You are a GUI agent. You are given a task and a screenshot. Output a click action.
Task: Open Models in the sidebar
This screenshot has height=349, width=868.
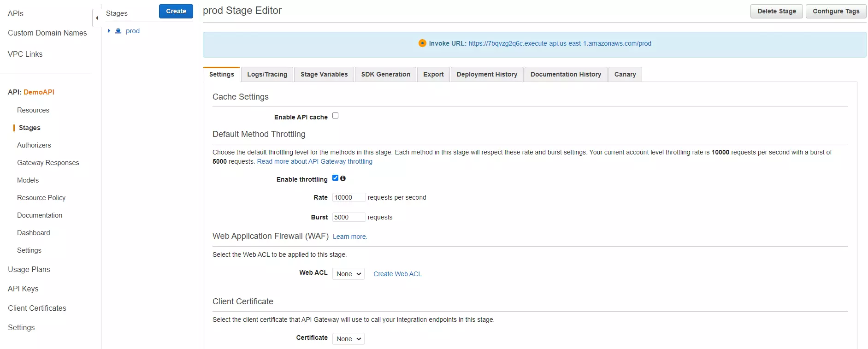[x=28, y=180]
